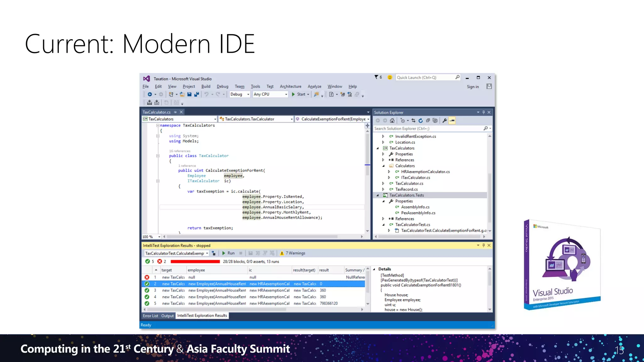Screen dimensions: 644x362
Task: Select failed test row 1 with NullReference
Action: click(x=253, y=277)
